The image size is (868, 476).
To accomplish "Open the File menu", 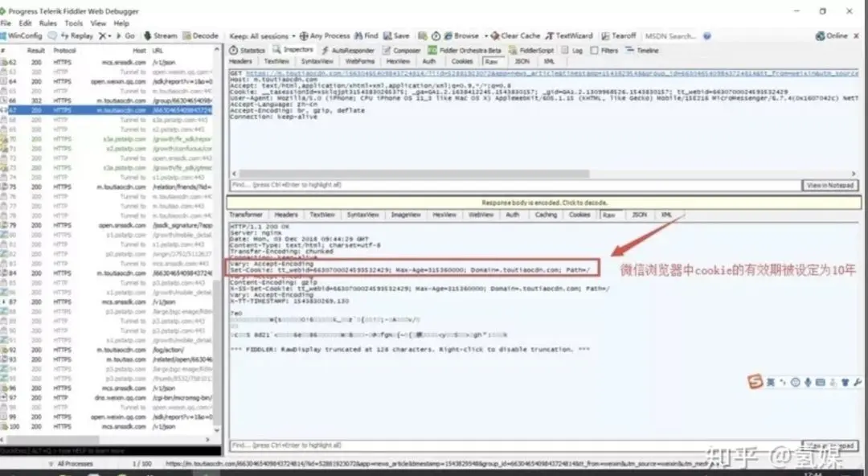I will [6, 23].
